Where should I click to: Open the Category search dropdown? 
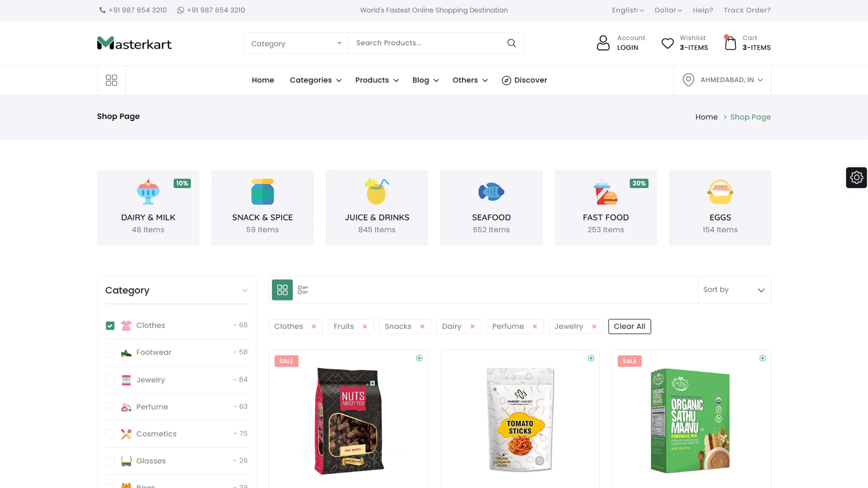pos(296,43)
